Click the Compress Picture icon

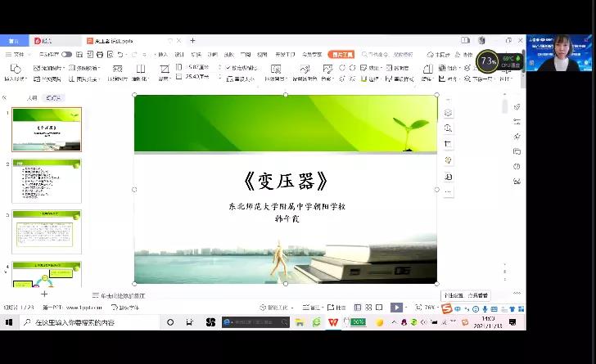point(117,69)
